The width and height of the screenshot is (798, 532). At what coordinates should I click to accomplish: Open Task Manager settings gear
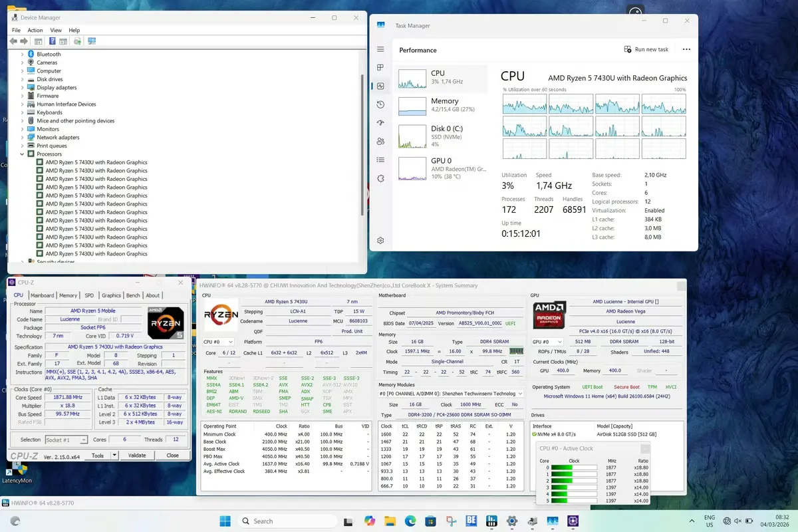380,239
